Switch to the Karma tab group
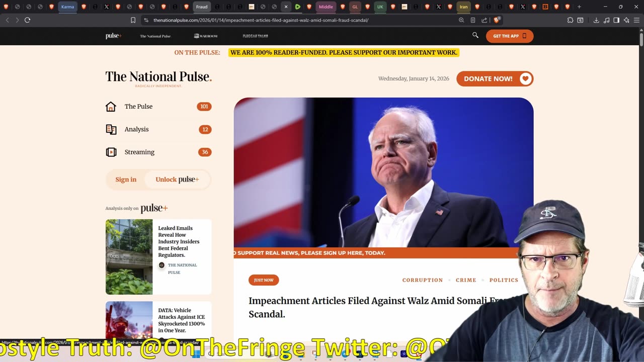Viewport: 644px width, 362px height. [x=67, y=7]
